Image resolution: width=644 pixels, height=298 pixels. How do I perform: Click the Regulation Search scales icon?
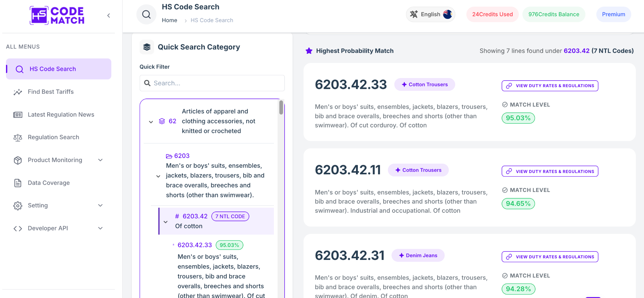18,138
